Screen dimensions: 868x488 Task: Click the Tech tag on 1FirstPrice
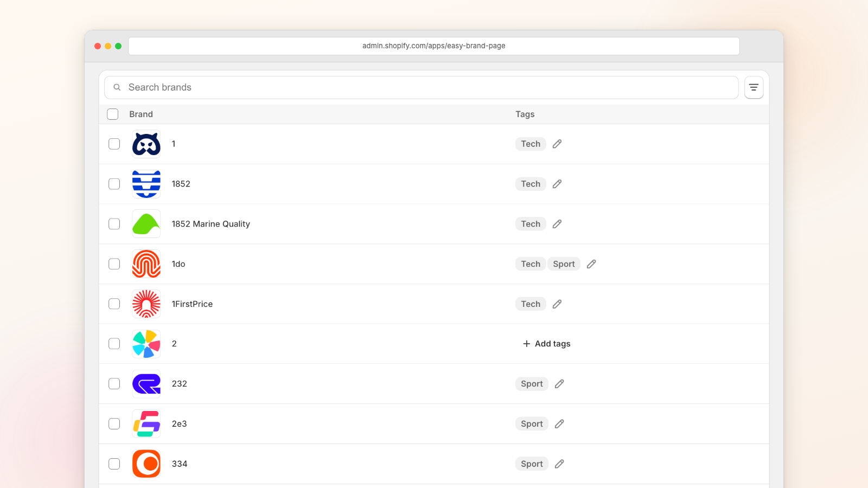(531, 304)
